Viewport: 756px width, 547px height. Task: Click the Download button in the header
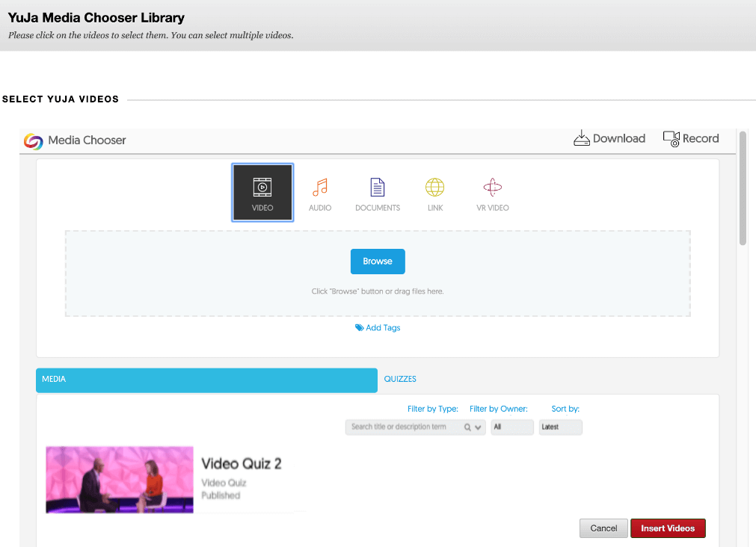(609, 138)
